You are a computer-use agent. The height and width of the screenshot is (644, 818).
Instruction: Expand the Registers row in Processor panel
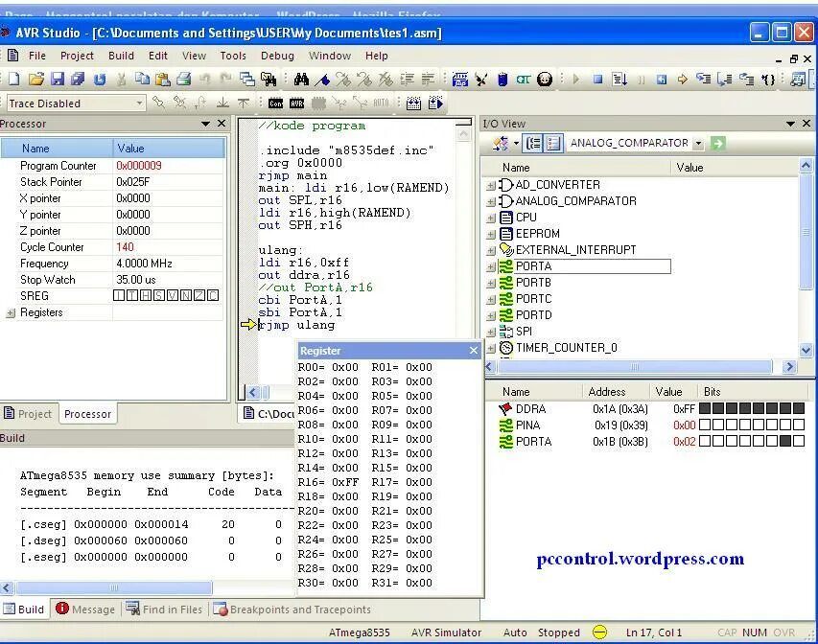point(11,312)
